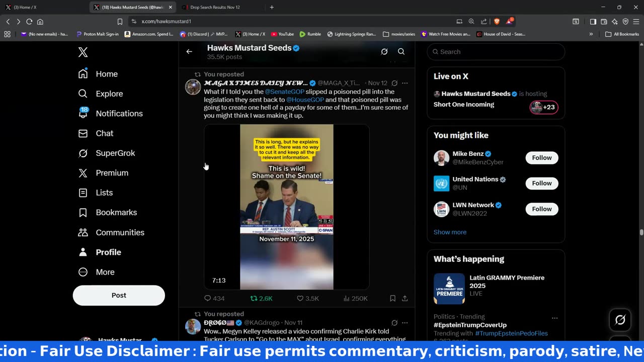Click into the X Search field
Viewport: 644px width, 362px height.
click(496, 52)
